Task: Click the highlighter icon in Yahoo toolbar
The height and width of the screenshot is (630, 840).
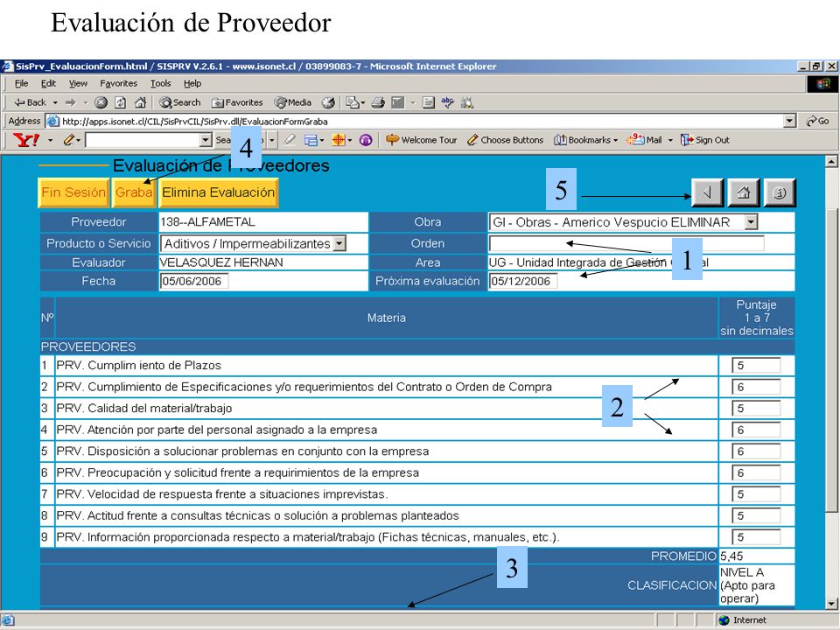Action: pos(290,140)
